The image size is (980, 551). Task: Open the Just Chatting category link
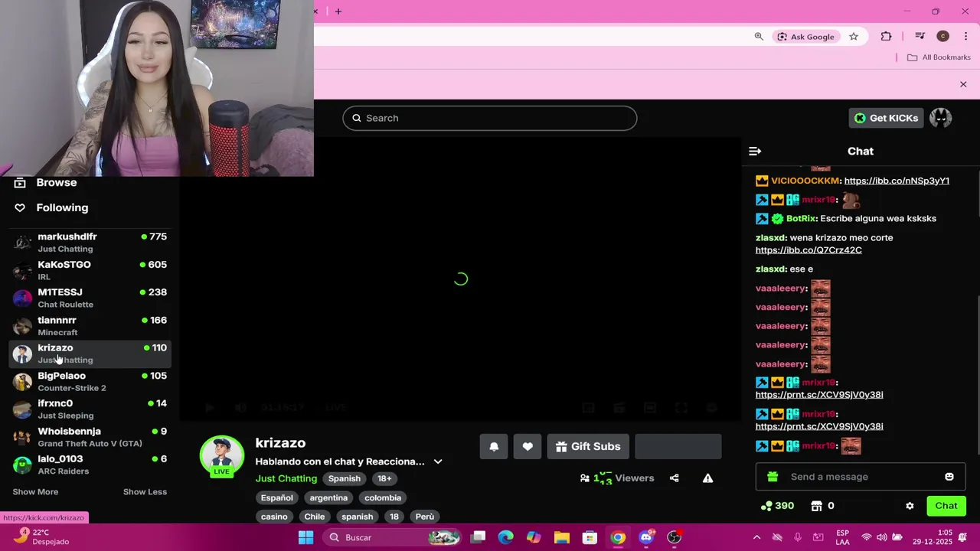(286, 478)
